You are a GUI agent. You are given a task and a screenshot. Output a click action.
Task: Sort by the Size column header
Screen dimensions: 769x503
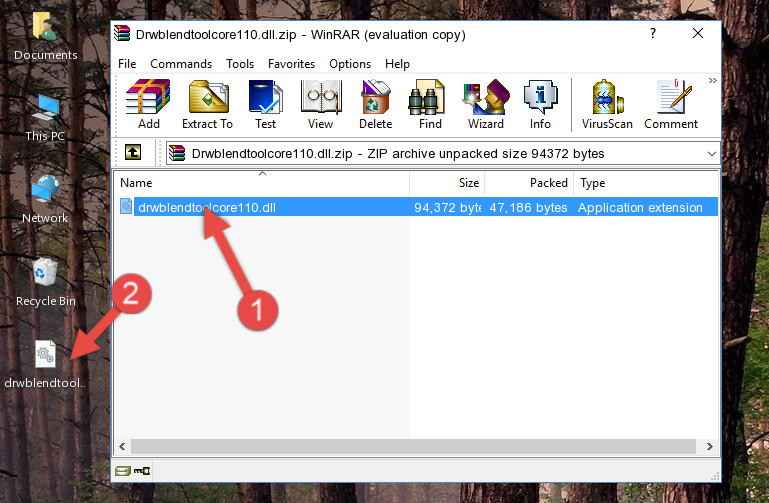tap(447, 183)
